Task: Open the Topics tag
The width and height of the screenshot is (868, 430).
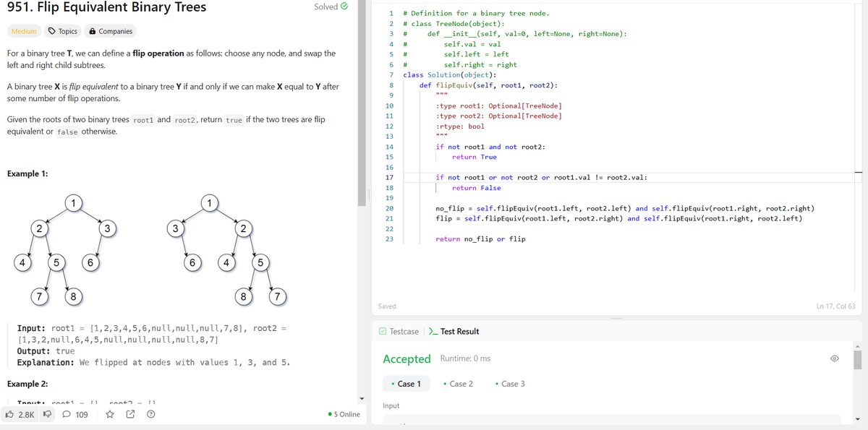Action: [x=62, y=31]
